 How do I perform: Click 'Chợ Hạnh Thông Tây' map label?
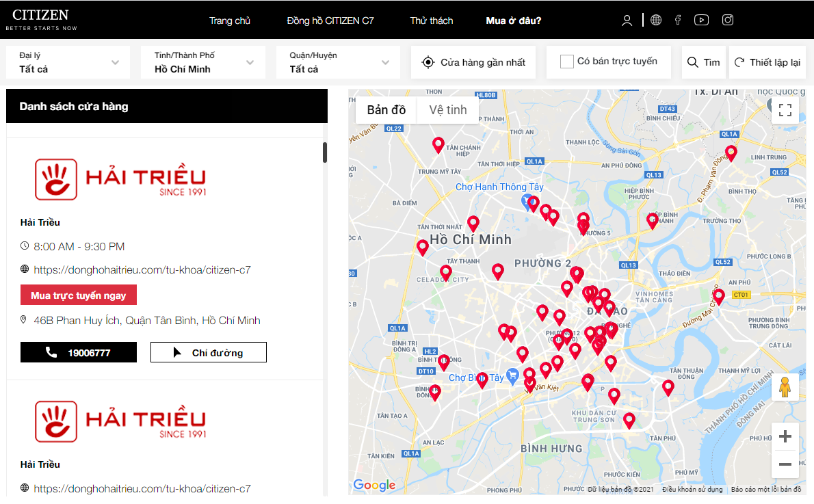[499, 187]
